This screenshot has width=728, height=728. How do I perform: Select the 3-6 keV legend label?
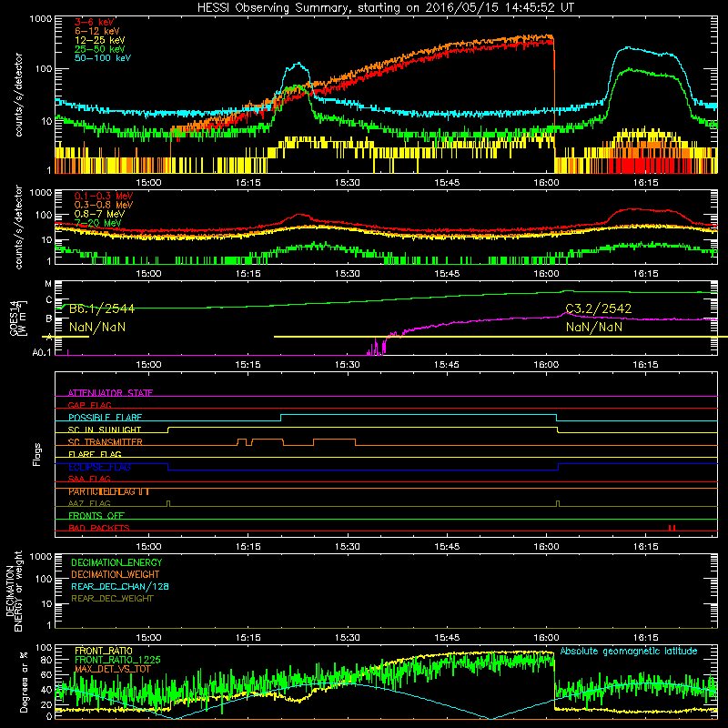pos(95,22)
